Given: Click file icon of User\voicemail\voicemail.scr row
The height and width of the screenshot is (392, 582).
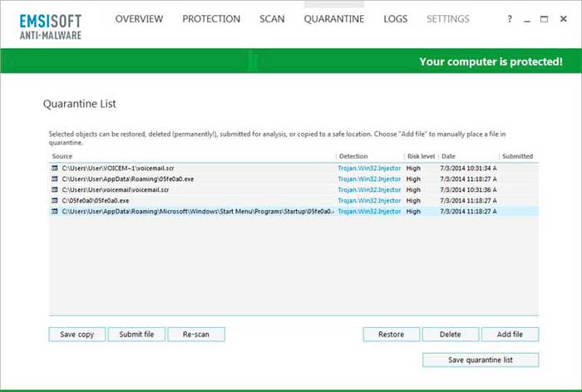Looking at the screenshot, I should pyautogui.click(x=54, y=189).
